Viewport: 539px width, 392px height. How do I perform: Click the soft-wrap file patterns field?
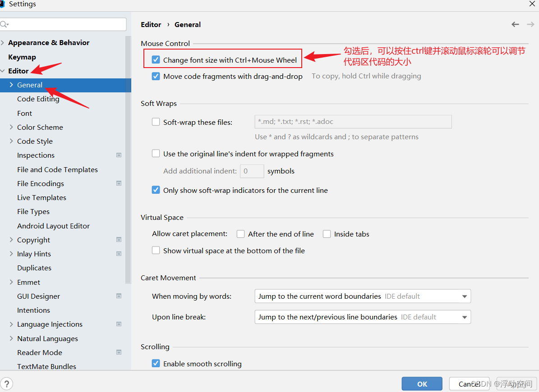353,122
